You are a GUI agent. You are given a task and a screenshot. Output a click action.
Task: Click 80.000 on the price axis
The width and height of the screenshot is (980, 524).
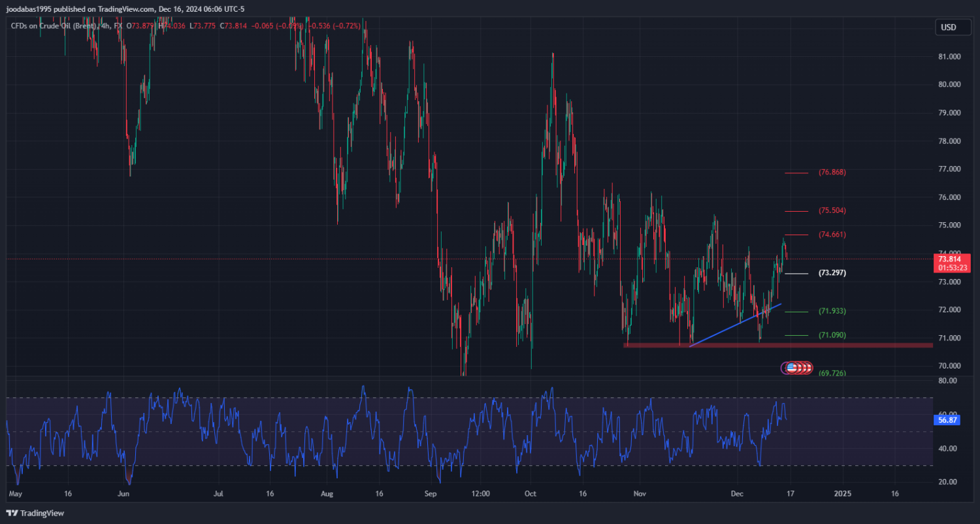point(949,84)
